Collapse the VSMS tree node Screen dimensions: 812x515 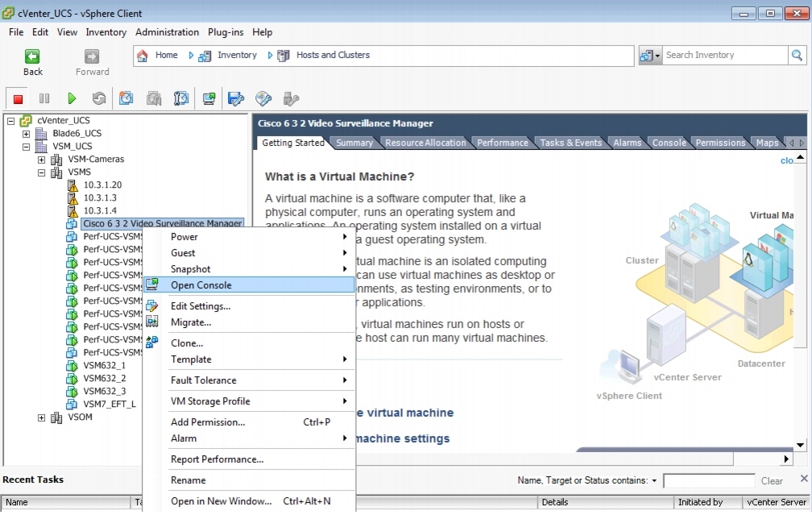coord(40,172)
